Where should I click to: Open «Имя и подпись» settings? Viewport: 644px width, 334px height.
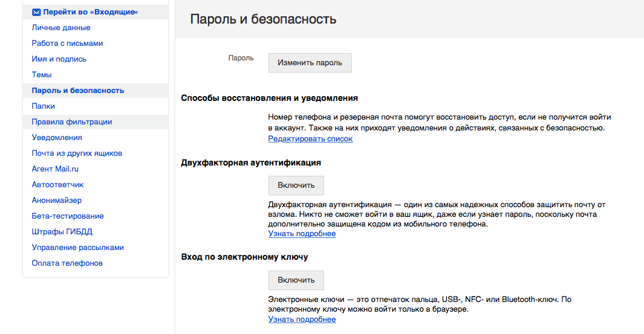[59, 59]
